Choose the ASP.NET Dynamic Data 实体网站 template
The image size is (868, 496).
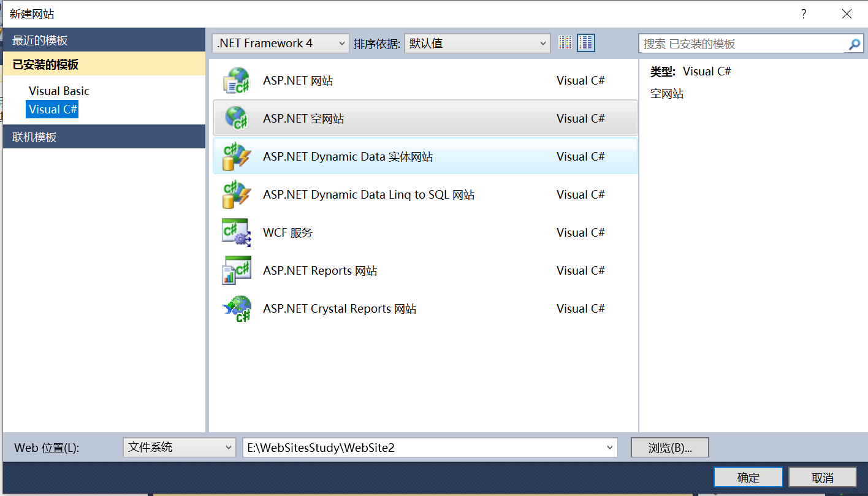(x=237, y=156)
